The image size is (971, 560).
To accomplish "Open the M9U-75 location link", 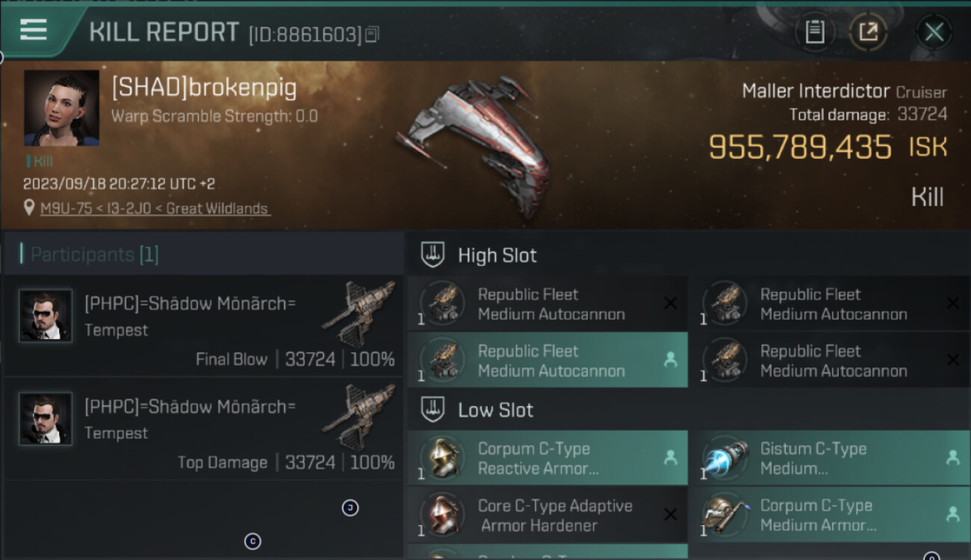I will pyautogui.click(x=155, y=208).
